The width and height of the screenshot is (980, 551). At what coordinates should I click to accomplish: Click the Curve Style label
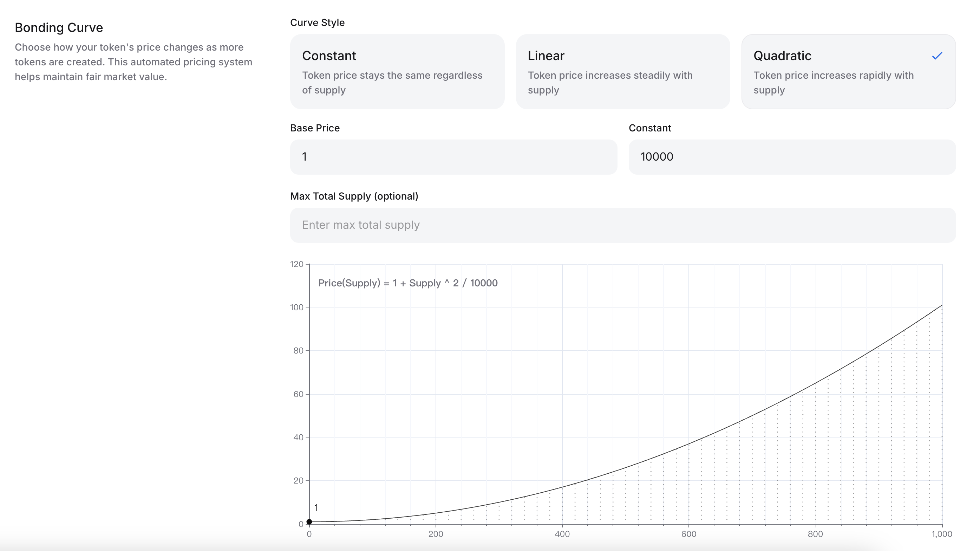coord(317,22)
